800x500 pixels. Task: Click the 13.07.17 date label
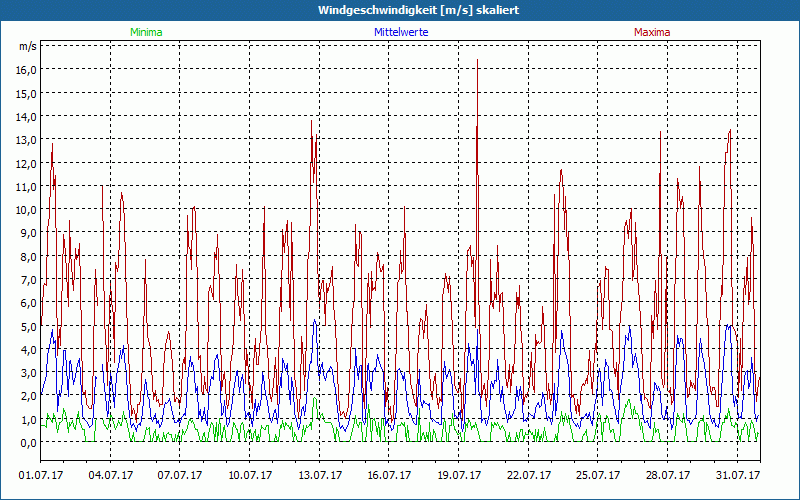(x=319, y=475)
